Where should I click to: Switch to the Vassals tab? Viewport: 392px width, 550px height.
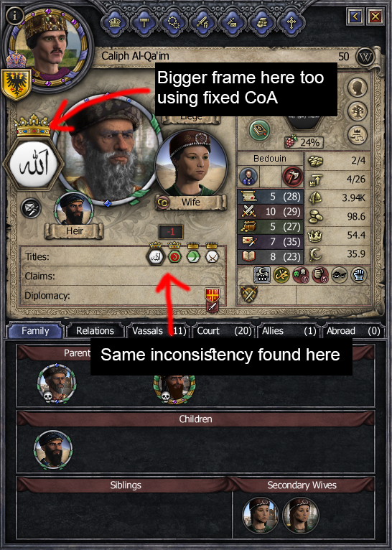coord(158,331)
